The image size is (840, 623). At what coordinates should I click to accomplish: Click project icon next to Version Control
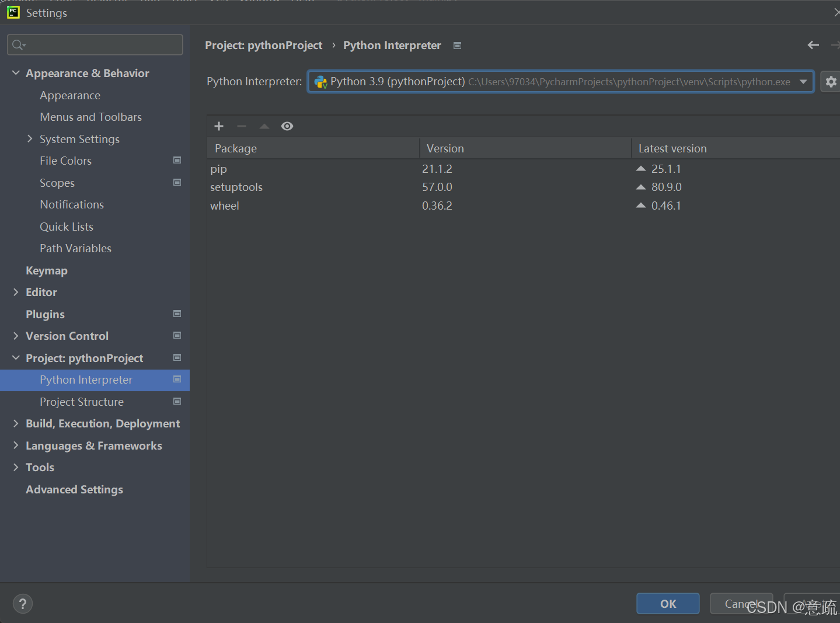[177, 335]
